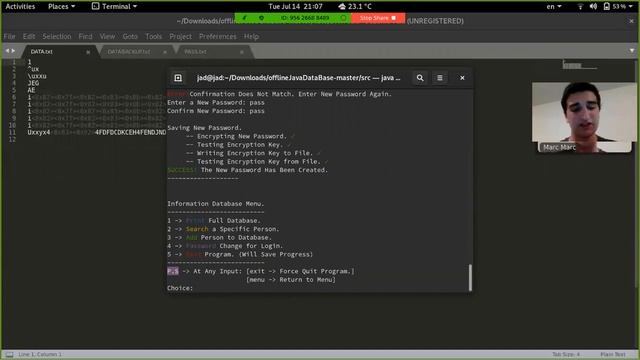Go to next tab with the right arrow
This screenshot has width=640, height=360.
coord(13,51)
